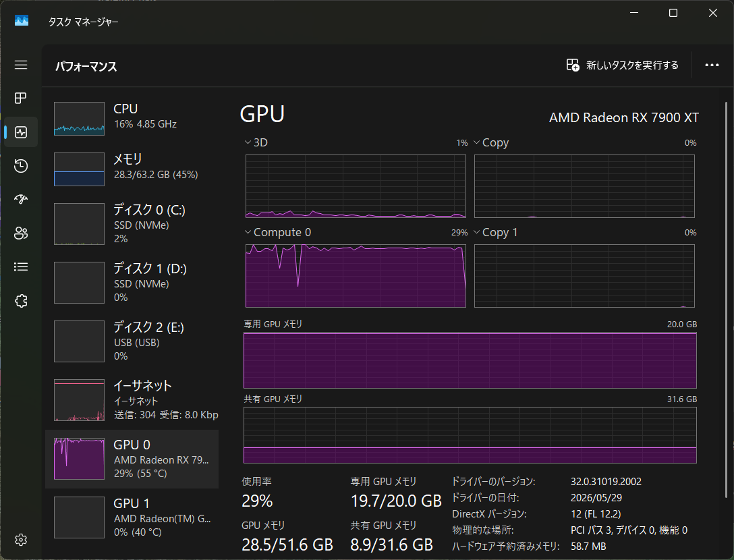Click the 28.5/51.6 GB GPU memory value

(287, 545)
